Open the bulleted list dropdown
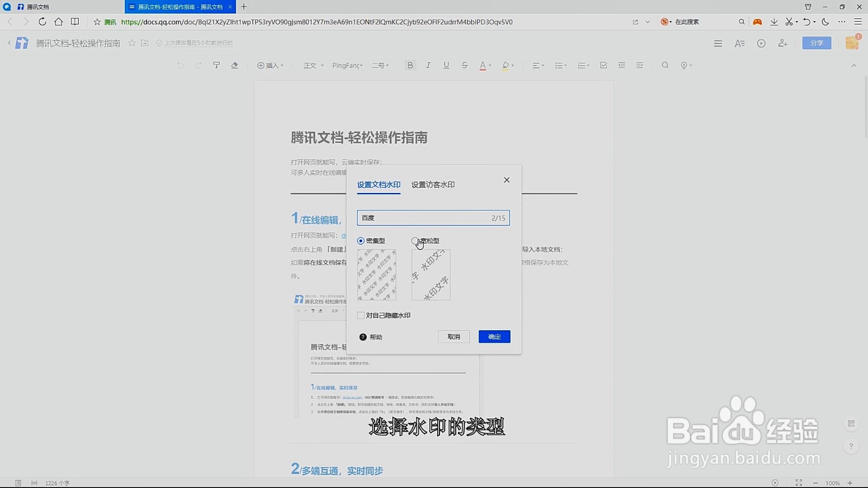Screen dimensions: 868x488 [561, 66]
